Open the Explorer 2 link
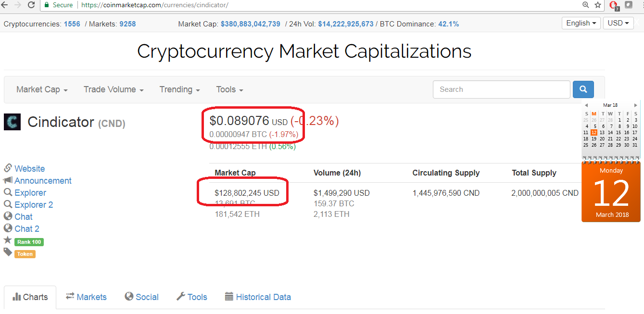This screenshot has height=314, width=644. coord(34,205)
